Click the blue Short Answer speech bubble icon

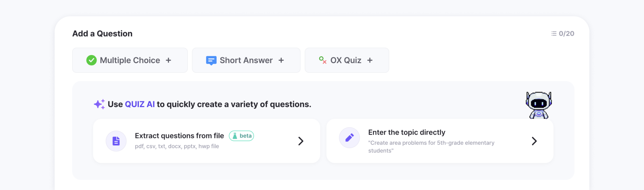(x=211, y=60)
